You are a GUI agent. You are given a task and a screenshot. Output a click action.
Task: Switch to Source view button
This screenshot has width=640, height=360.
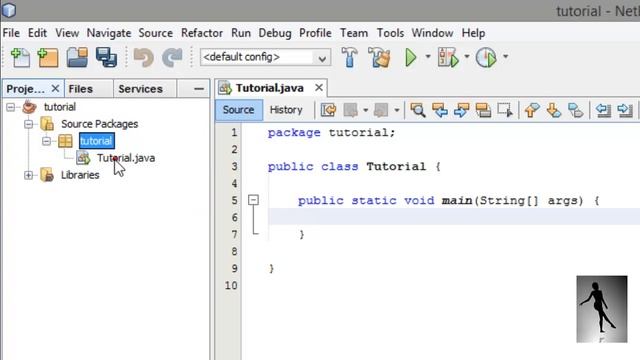click(x=239, y=110)
